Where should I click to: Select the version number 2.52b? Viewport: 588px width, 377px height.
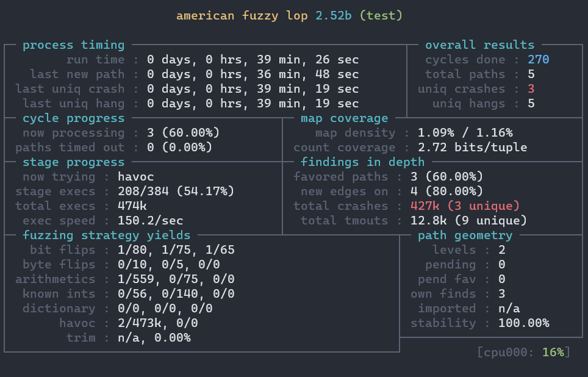click(x=334, y=16)
